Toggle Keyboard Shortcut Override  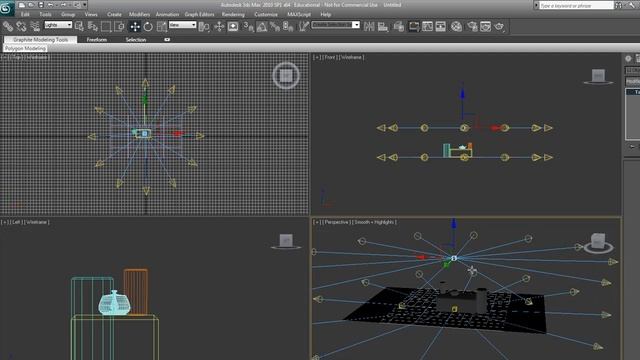click(x=233, y=27)
